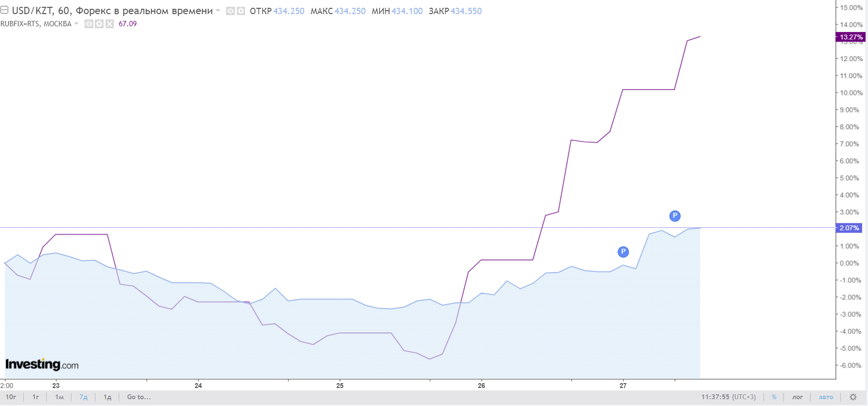Select the 7д time range
Viewport: 868px width, 406px height.
[x=83, y=397]
